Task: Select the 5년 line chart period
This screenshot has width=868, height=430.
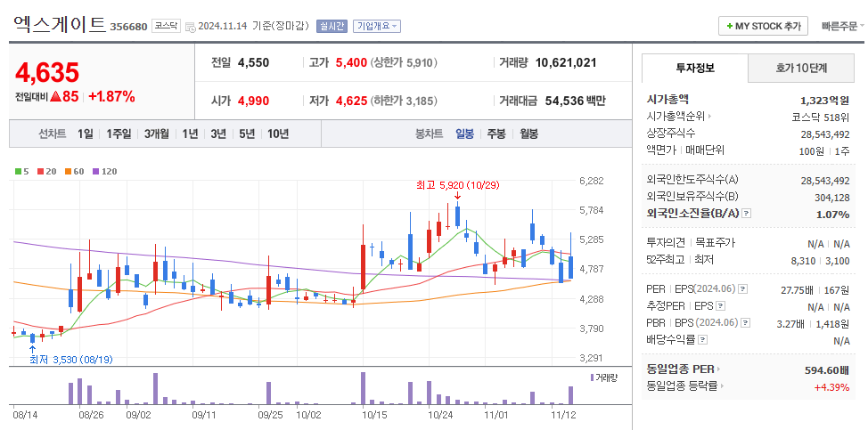Action: click(x=247, y=134)
